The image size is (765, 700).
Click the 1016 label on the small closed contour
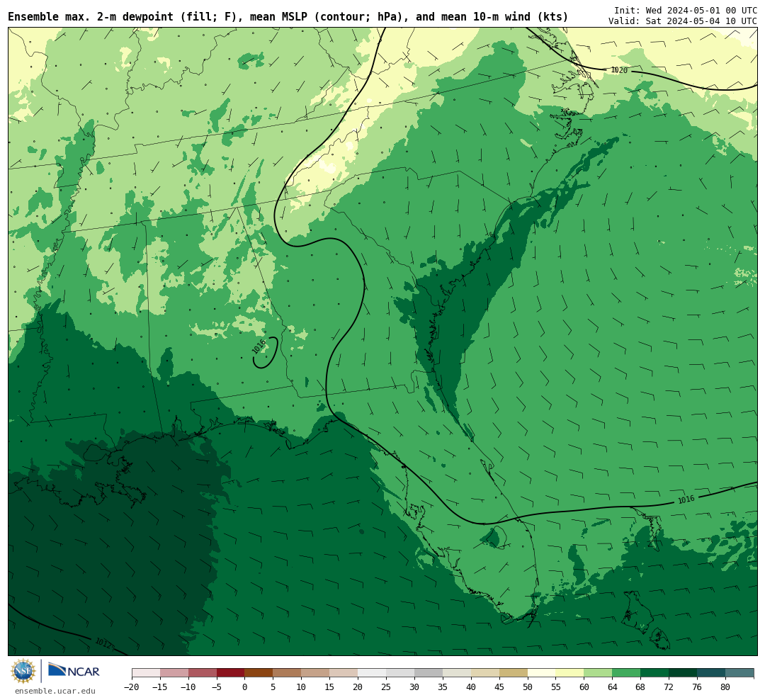point(259,346)
